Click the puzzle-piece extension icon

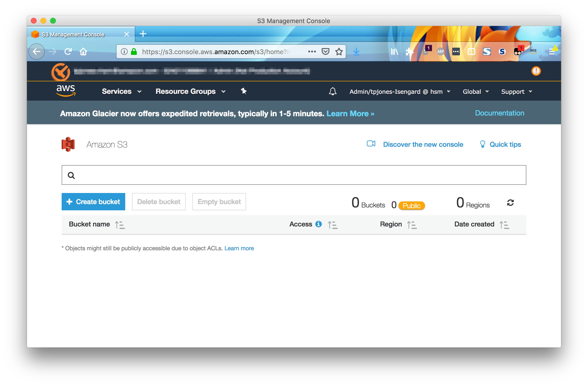(409, 51)
